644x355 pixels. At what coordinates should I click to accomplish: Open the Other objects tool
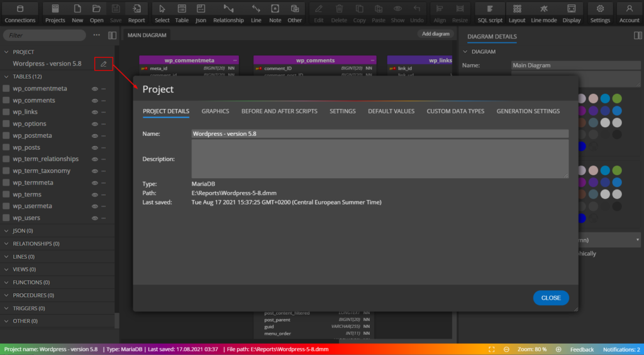tap(294, 13)
